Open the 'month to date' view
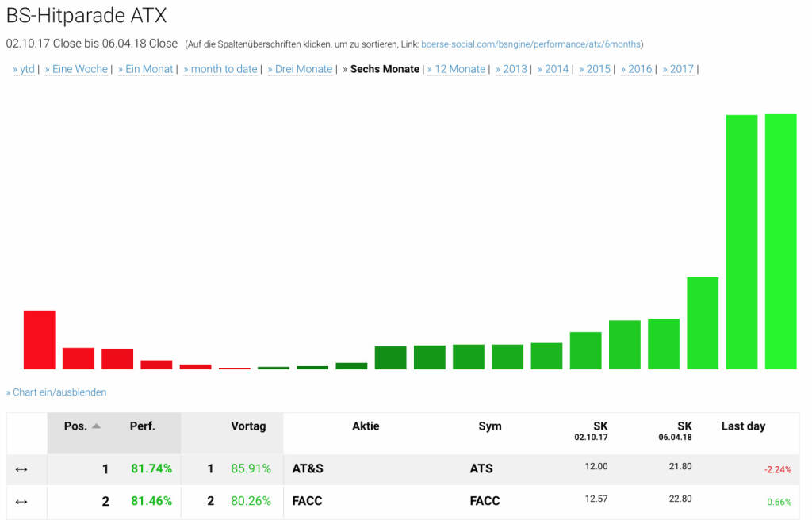Image resolution: width=812 pixels, height=520 pixels. [x=220, y=69]
